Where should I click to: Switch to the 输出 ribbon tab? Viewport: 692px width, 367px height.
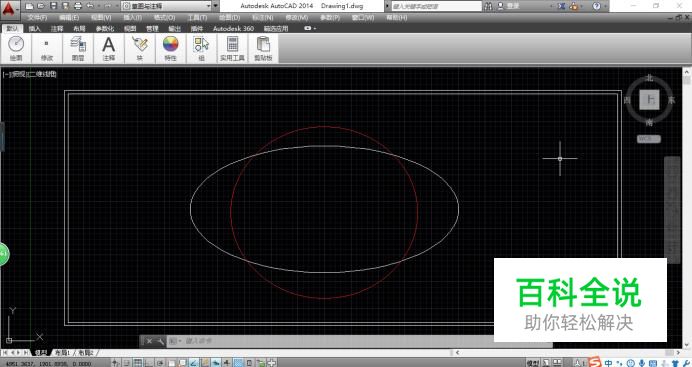[175, 28]
